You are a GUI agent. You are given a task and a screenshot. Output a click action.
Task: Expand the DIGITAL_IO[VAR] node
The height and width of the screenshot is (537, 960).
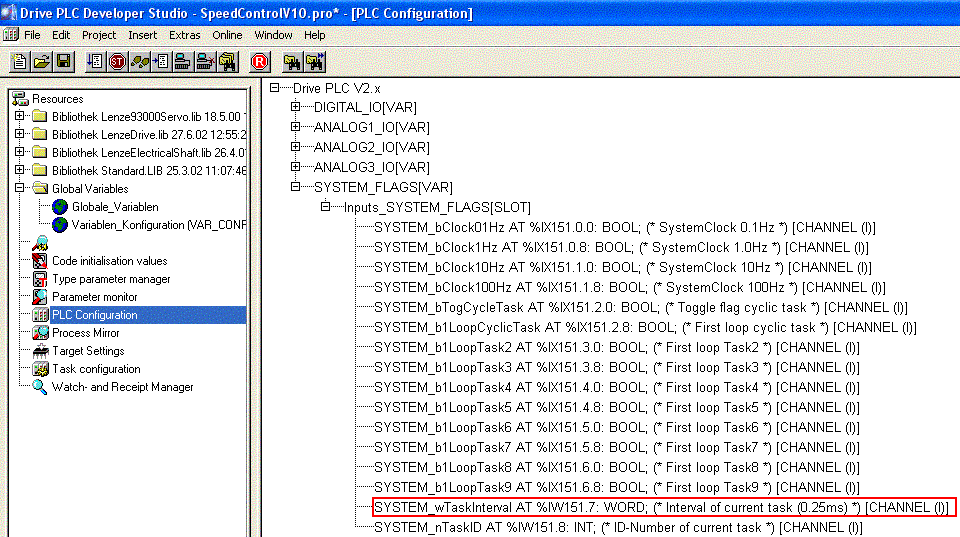tap(295, 107)
